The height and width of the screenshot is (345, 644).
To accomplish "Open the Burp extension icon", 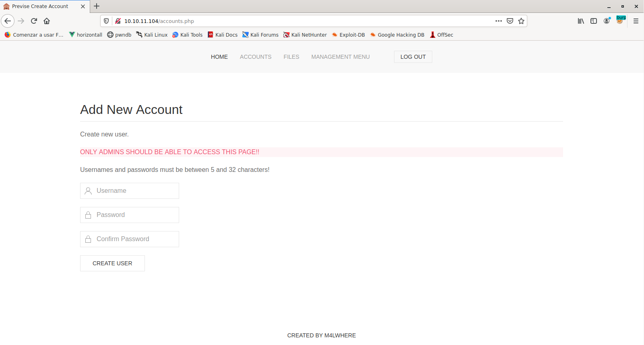I will tap(621, 20).
